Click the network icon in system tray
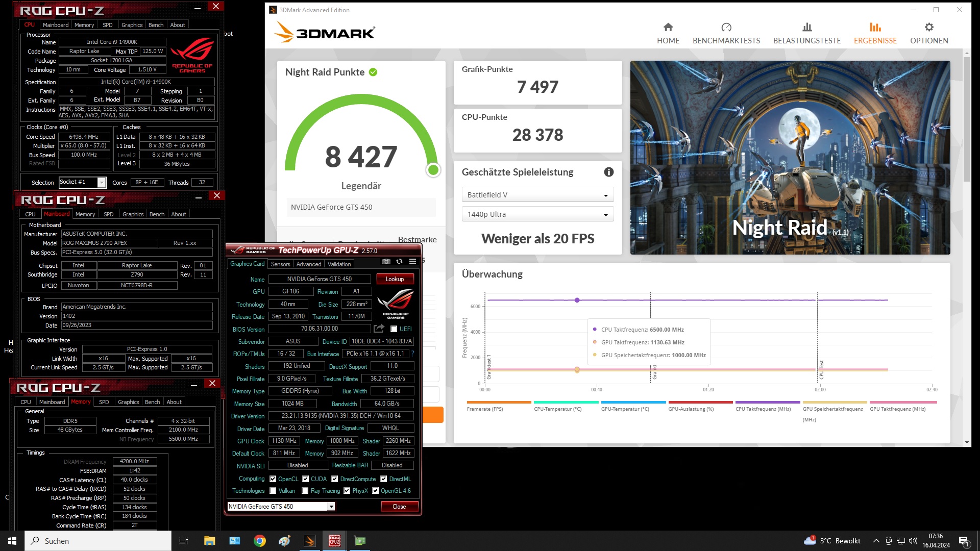The height and width of the screenshot is (551, 980). (x=901, y=541)
